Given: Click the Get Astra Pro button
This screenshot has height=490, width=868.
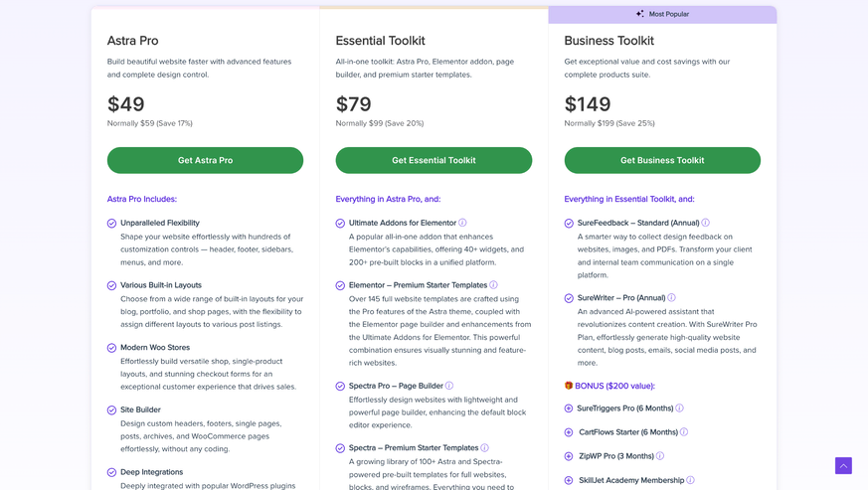Looking at the screenshot, I should point(205,160).
